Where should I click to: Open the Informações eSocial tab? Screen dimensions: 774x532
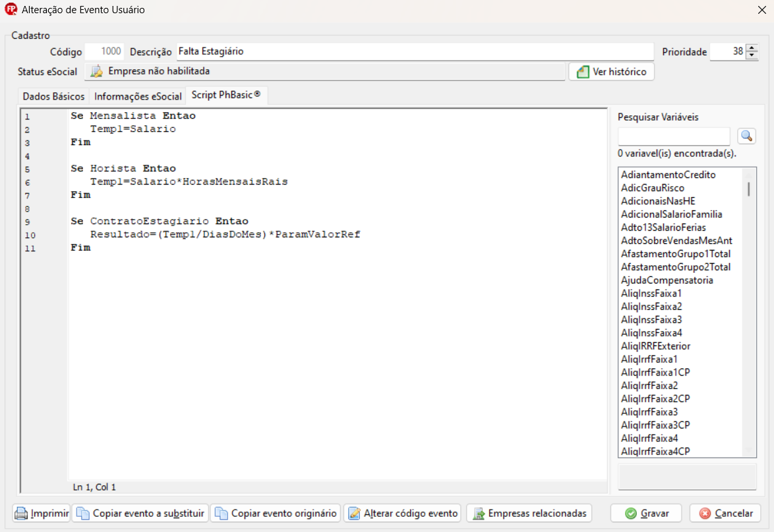(x=138, y=96)
